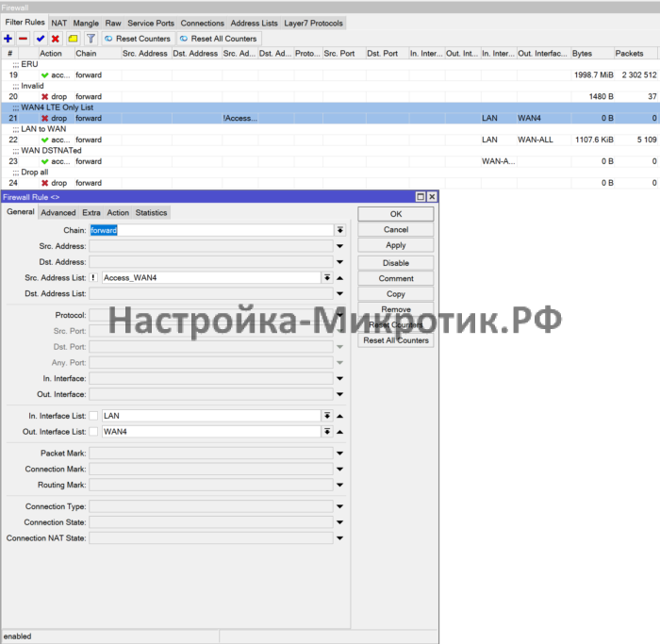Open the Src. Address List dropdown
The image size is (660, 644).
[x=327, y=278]
